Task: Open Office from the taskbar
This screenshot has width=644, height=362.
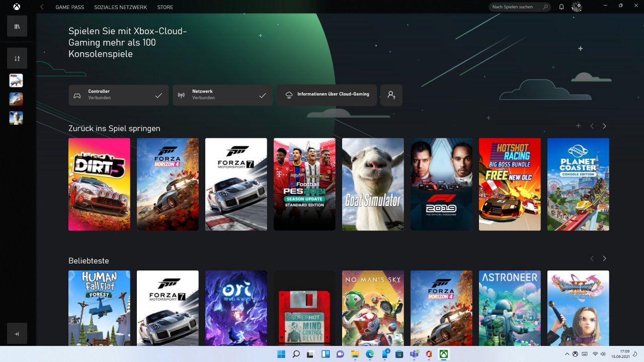Action: tap(429, 354)
